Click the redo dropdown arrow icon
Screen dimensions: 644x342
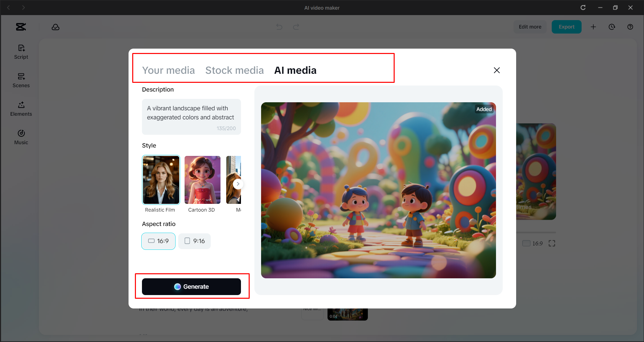pos(296,27)
